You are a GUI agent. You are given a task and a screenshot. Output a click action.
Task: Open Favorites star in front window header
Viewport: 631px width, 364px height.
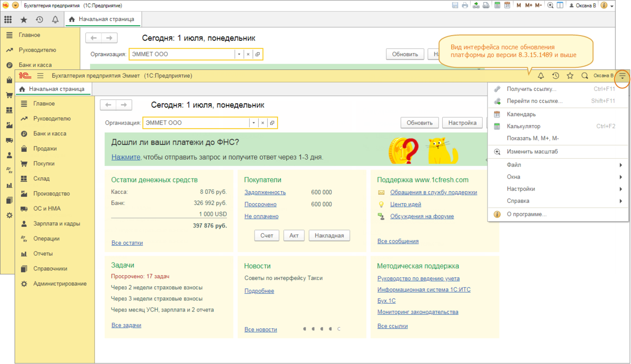click(x=570, y=76)
